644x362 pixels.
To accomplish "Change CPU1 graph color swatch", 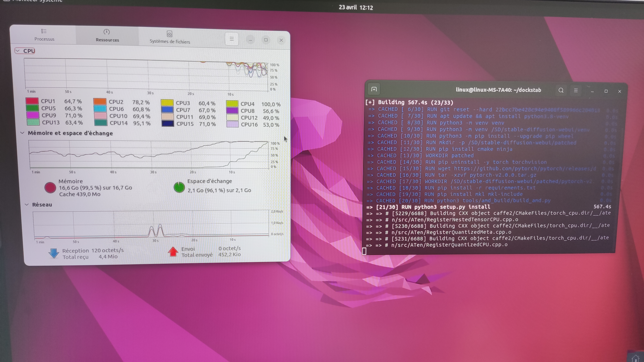I will (32, 101).
